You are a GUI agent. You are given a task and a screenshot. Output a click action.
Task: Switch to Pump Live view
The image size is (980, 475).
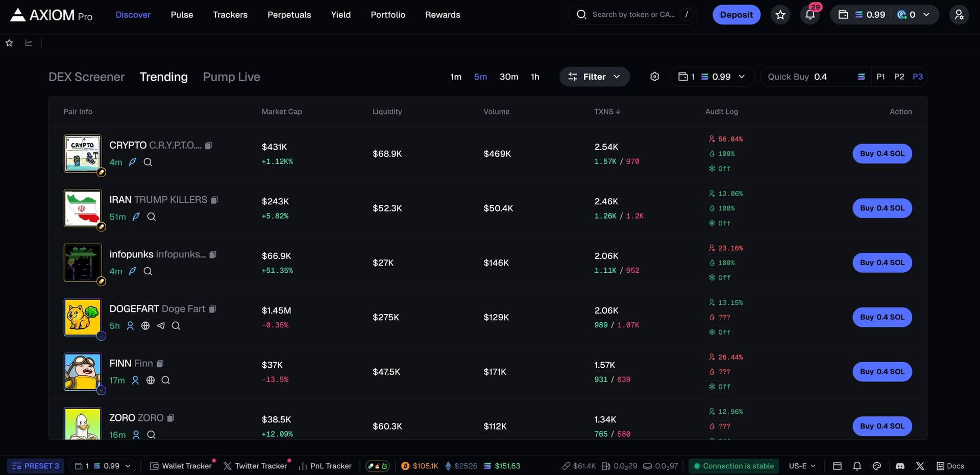coord(232,77)
